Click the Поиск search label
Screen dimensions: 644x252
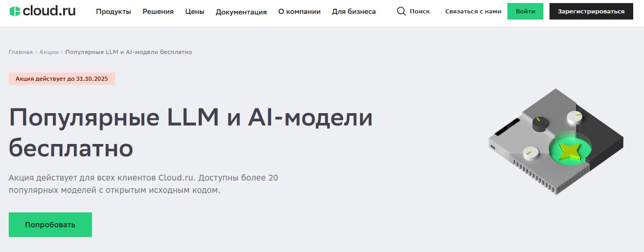click(420, 11)
